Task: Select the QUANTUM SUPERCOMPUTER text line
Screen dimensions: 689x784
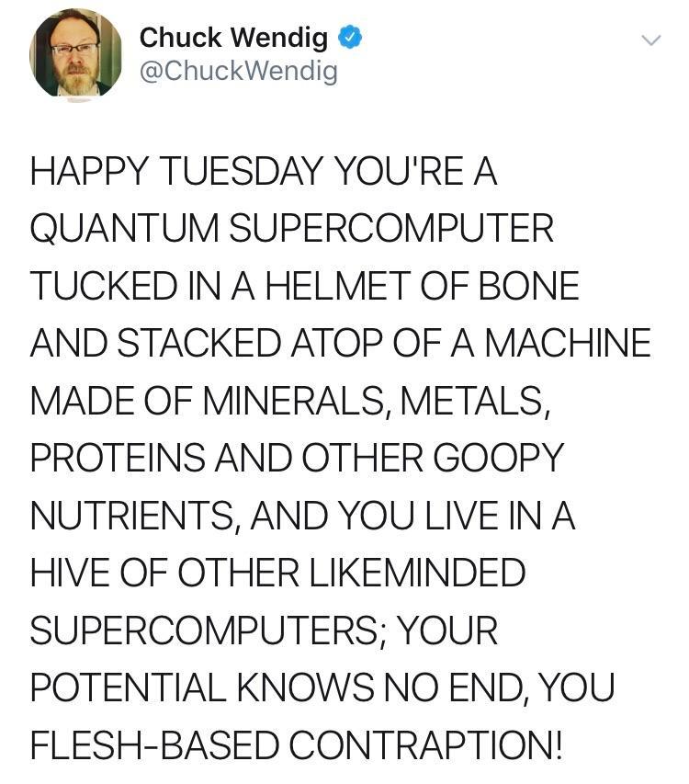Action: pos(292,229)
